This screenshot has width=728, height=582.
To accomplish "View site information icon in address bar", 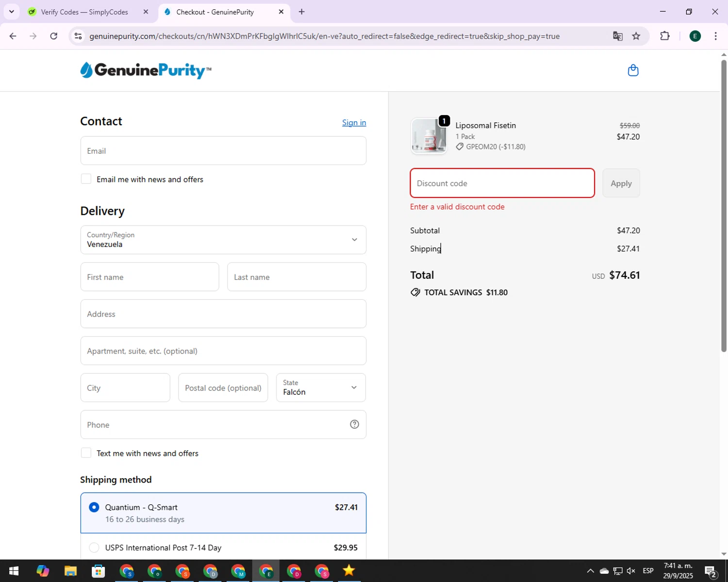I will click(x=78, y=36).
